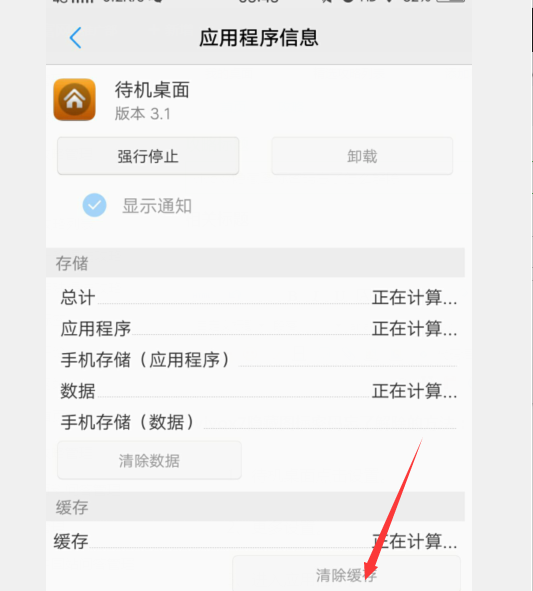This screenshot has width=533, height=591.
Task: Go back using the blue arrow
Action: click(x=75, y=38)
